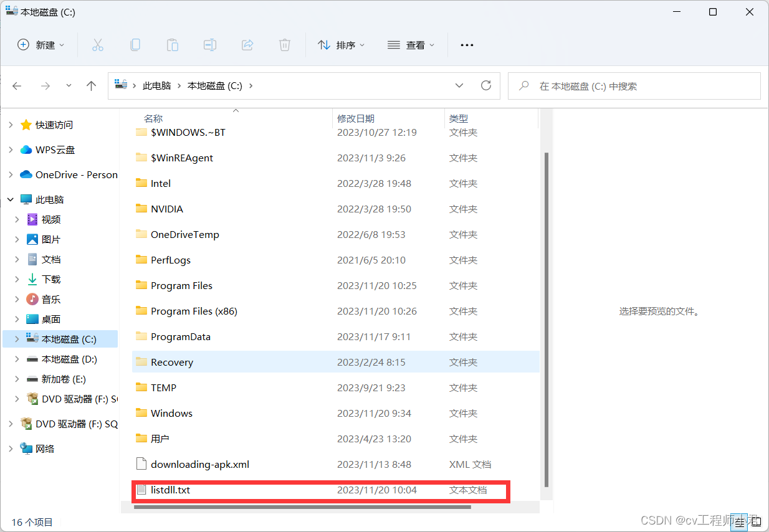The height and width of the screenshot is (532, 769).
Task: Select the Rename icon on the toolbar
Action: point(210,45)
